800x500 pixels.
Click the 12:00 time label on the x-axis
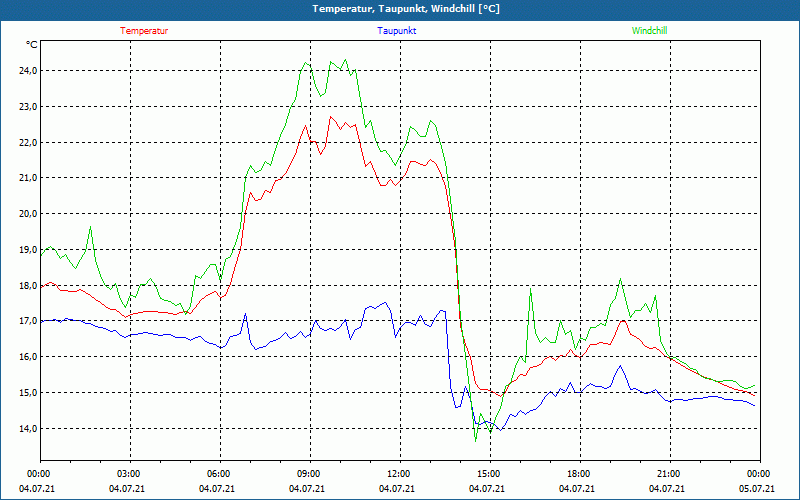[397, 474]
